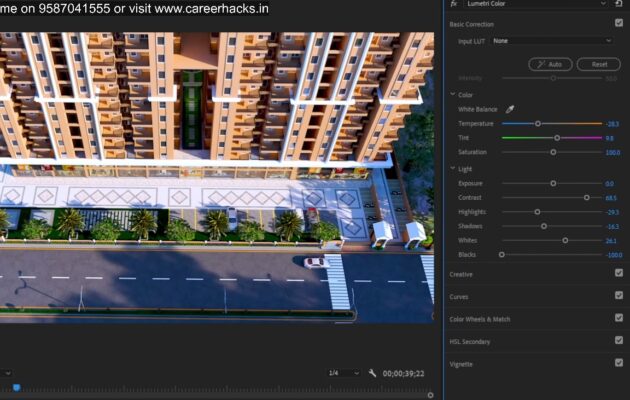This screenshot has width=630, height=400.
Task: Click the fx badge beside Lumetri Color
Action: tap(454, 4)
